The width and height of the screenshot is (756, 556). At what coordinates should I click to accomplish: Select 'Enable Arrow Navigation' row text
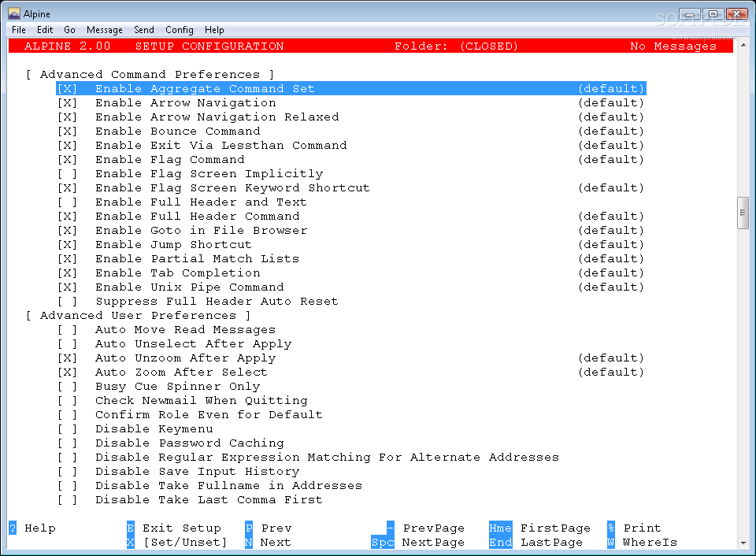(186, 103)
